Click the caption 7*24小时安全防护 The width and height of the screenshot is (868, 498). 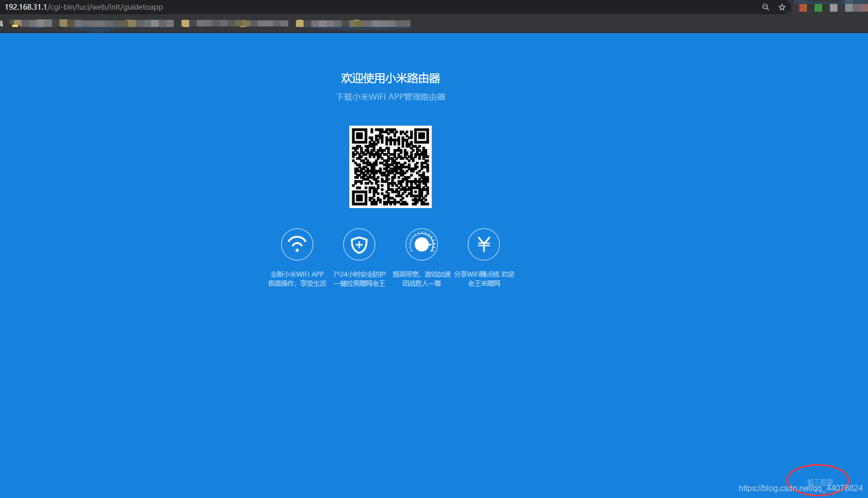click(360, 274)
